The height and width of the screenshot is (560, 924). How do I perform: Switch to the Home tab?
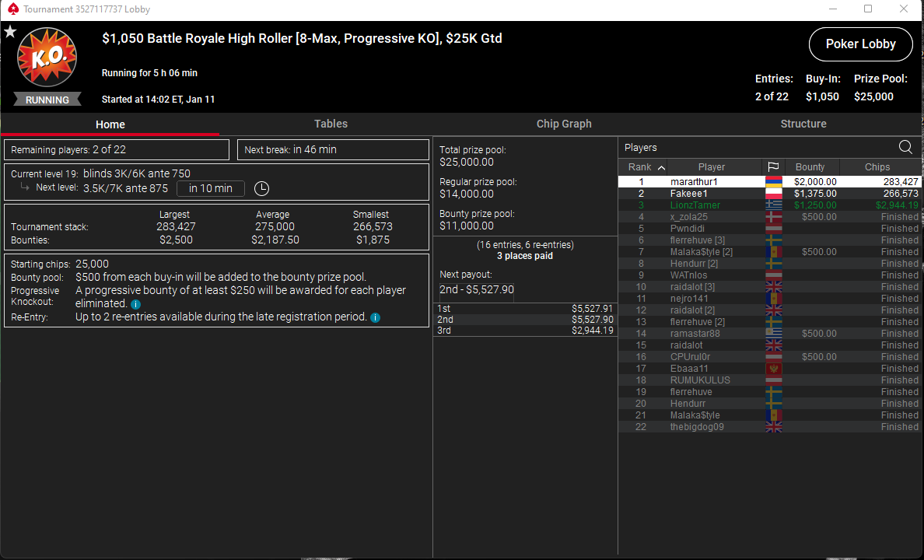(110, 124)
